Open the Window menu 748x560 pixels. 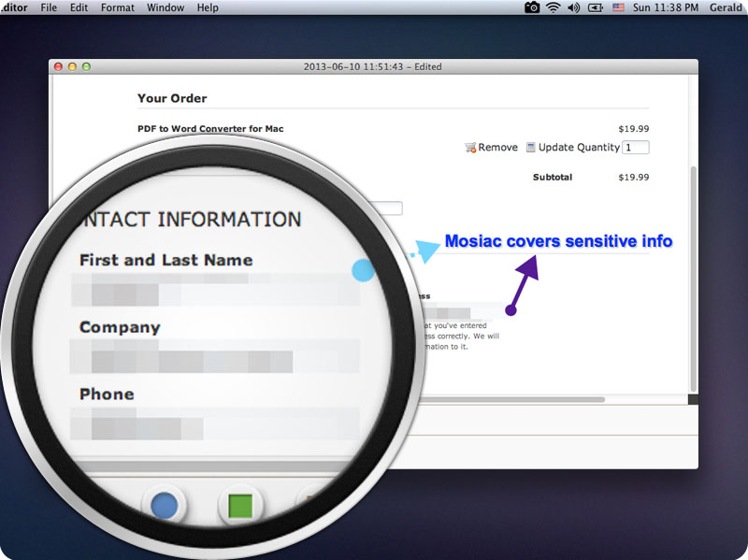(165, 7)
